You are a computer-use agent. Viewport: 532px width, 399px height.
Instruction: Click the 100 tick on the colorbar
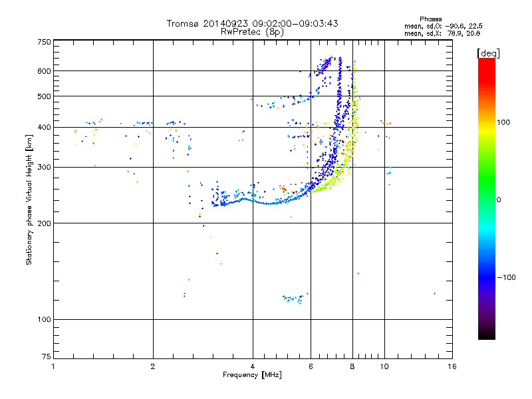coord(503,122)
